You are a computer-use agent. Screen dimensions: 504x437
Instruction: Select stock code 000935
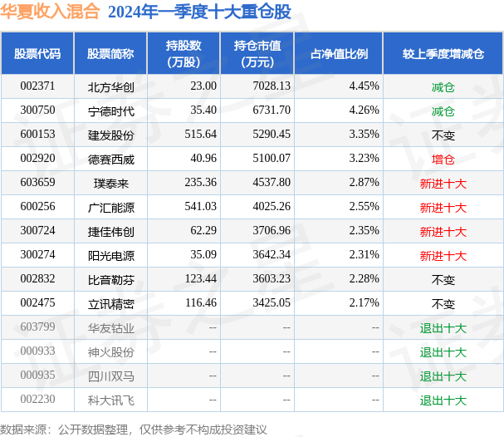click(37, 376)
